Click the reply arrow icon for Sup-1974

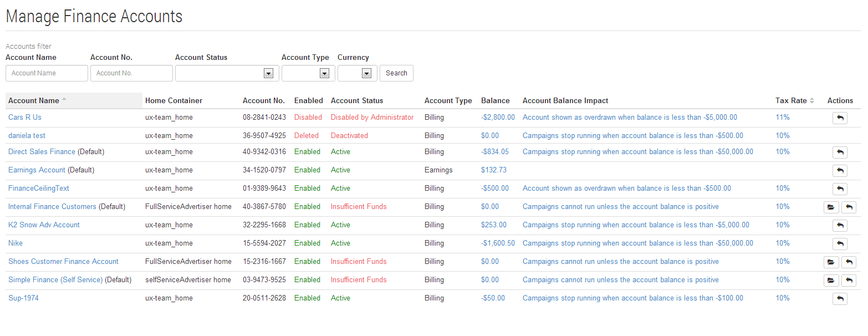coord(840,298)
